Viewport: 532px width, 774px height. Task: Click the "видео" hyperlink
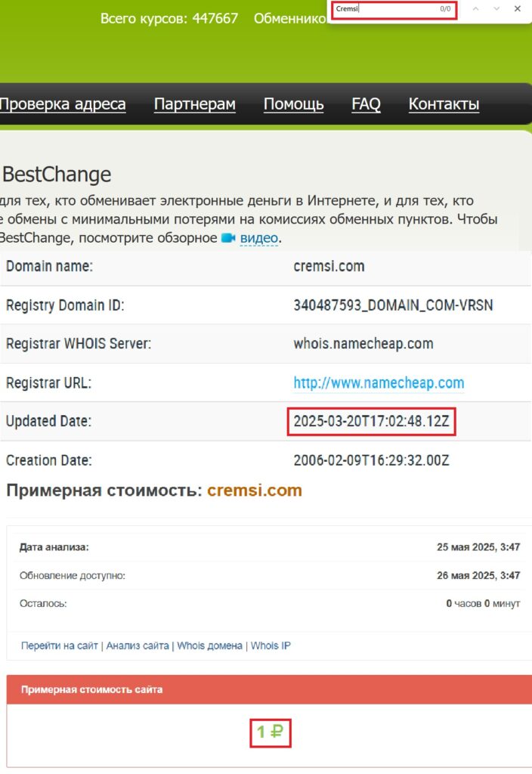click(x=260, y=237)
